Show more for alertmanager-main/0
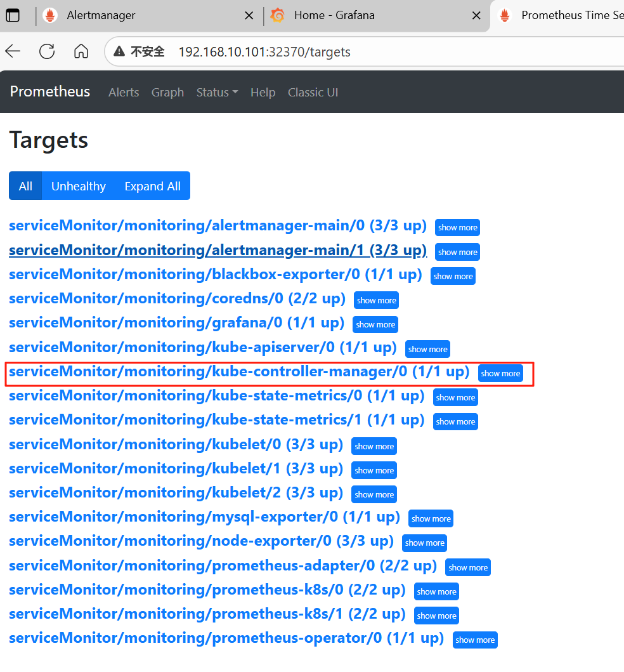This screenshot has width=624, height=672. tap(457, 228)
